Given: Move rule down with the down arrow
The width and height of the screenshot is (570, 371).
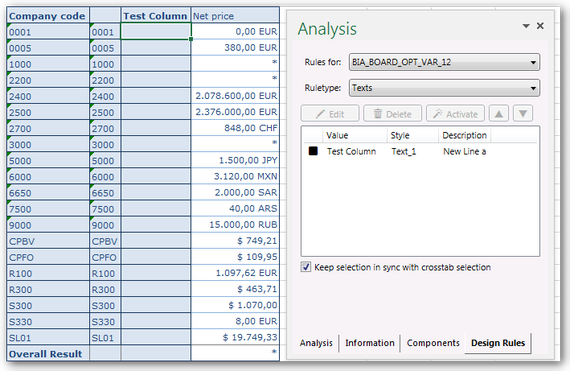Looking at the screenshot, I should (523, 114).
